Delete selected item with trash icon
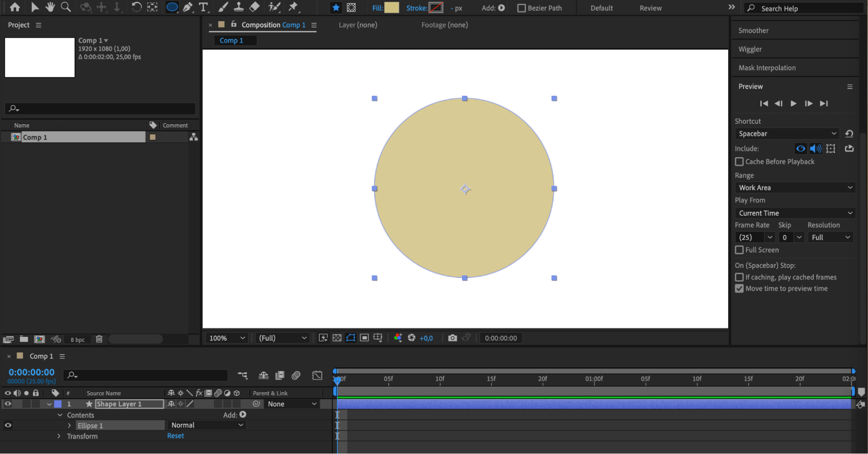This screenshot has width=868, height=454. [x=99, y=339]
